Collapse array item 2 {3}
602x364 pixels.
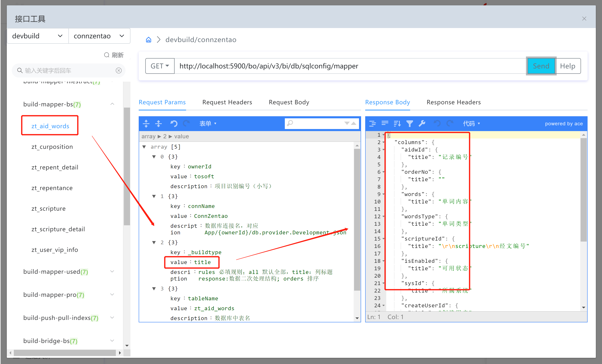point(154,242)
